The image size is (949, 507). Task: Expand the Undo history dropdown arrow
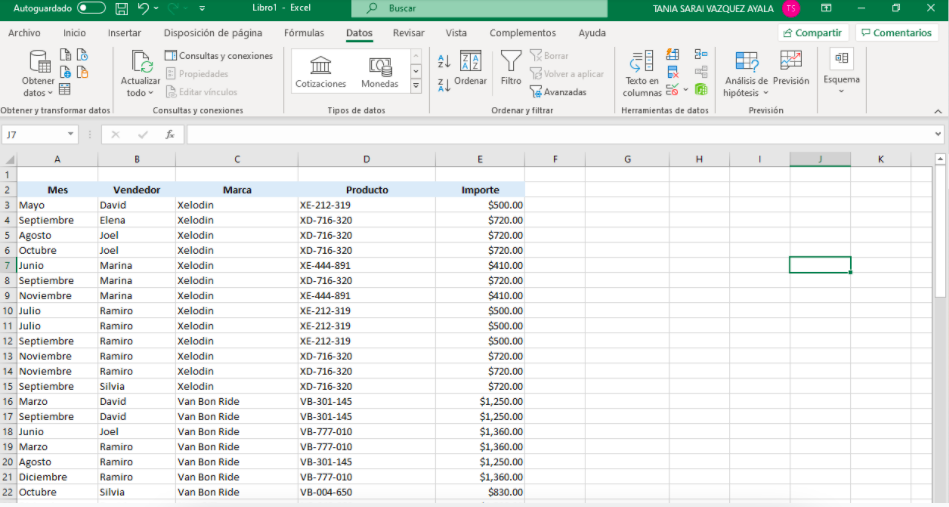coord(156,8)
